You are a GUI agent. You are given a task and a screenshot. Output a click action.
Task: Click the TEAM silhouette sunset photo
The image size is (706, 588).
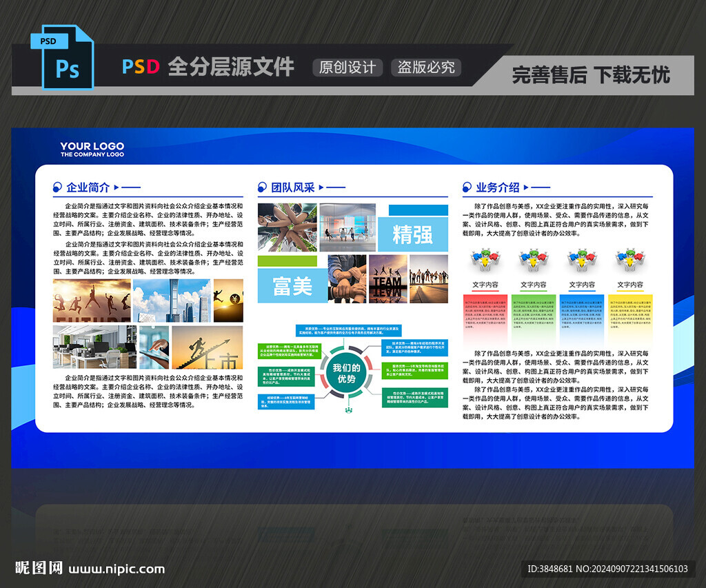coord(387,278)
